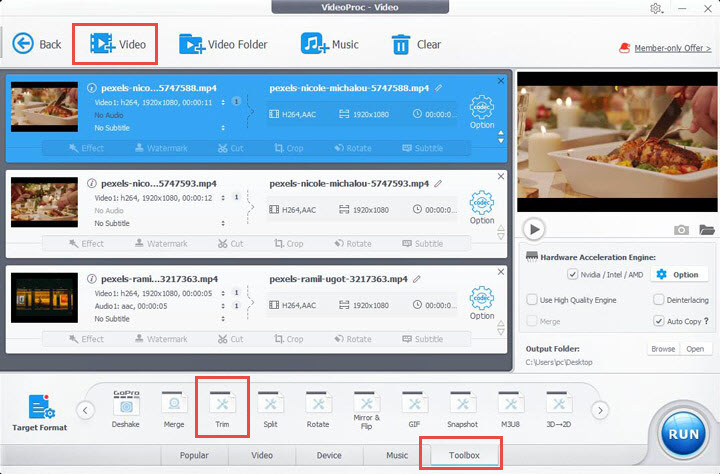Open output folder icon under preview
Viewport: 720px width, 474px height.
tap(707, 230)
